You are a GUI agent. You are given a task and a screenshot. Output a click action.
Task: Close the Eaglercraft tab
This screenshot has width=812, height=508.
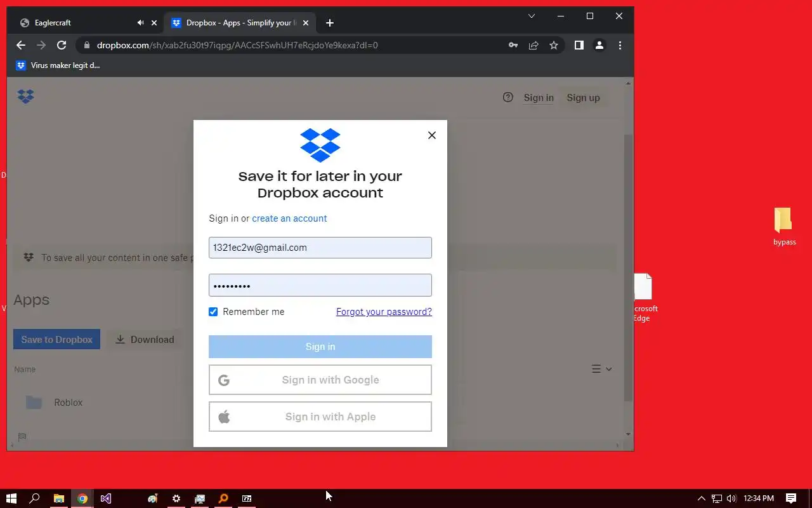[x=154, y=23]
